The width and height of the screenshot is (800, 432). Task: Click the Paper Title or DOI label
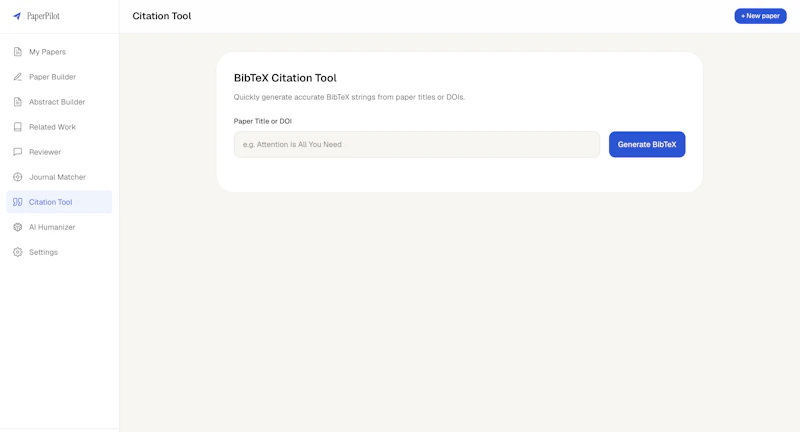point(263,121)
